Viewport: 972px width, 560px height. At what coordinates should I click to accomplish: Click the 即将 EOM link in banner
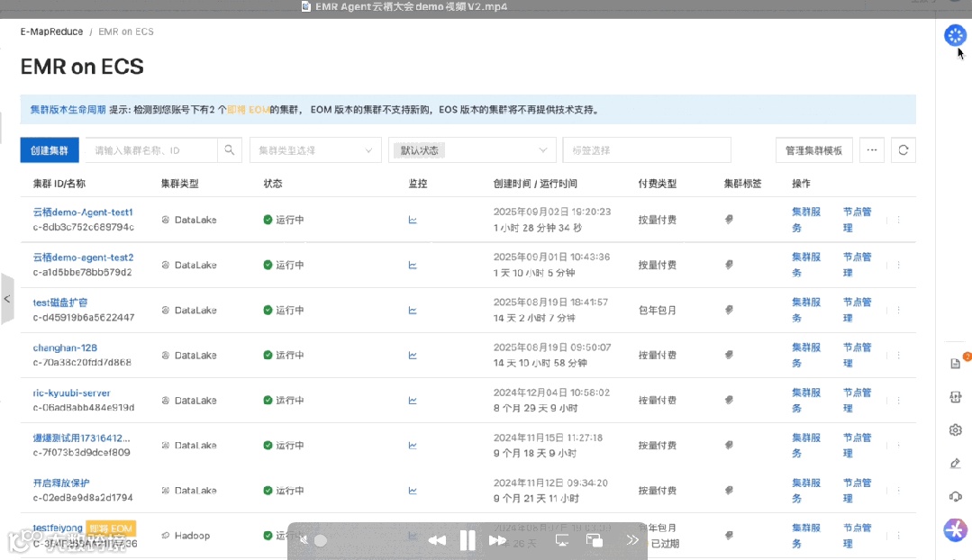249,110
